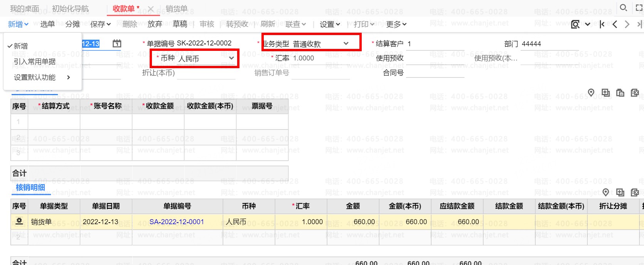
Task: Open the 设置 dropdown menu
Action: click(330, 24)
